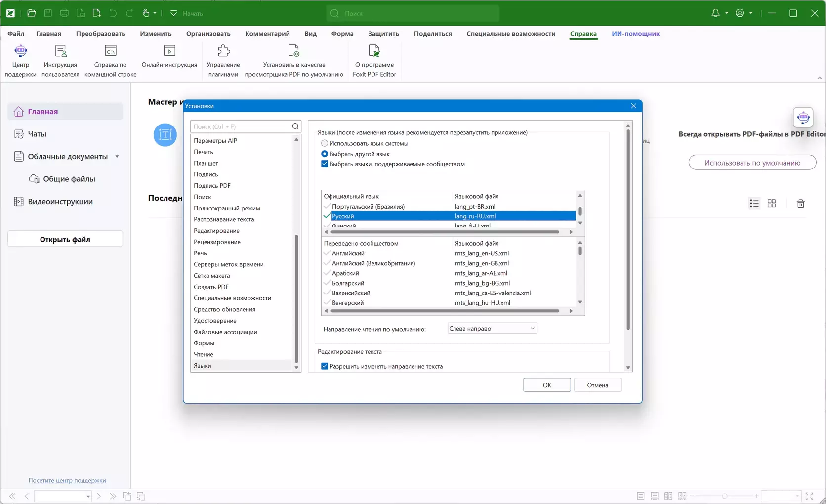Open the Защитить ribbon tab
This screenshot has height=504, width=826.
pyautogui.click(x=383, y=34)
